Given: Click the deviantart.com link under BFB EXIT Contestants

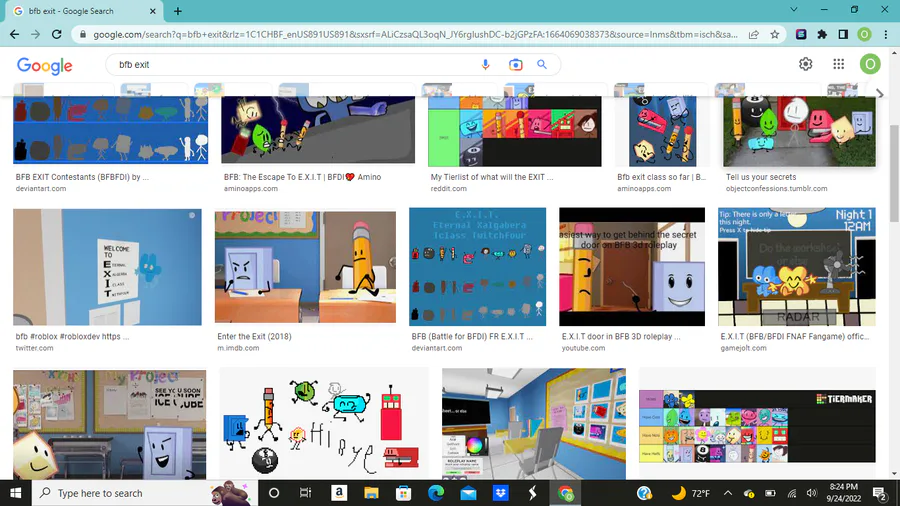Looking at the screenshot, I should coord(41,189).
